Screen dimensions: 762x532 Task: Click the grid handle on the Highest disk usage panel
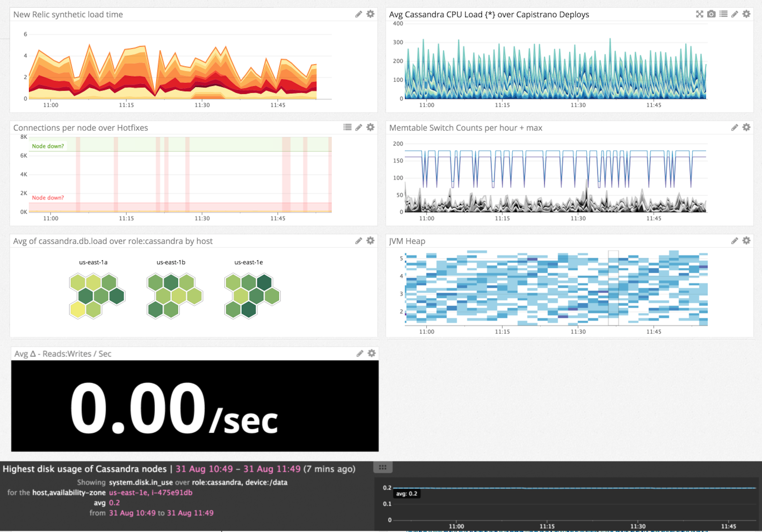pyautogui.click(x=382, y=467)
